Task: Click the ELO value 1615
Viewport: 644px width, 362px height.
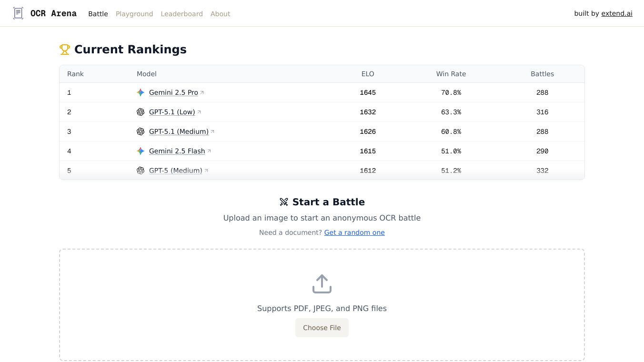Action: click(368, 151)
